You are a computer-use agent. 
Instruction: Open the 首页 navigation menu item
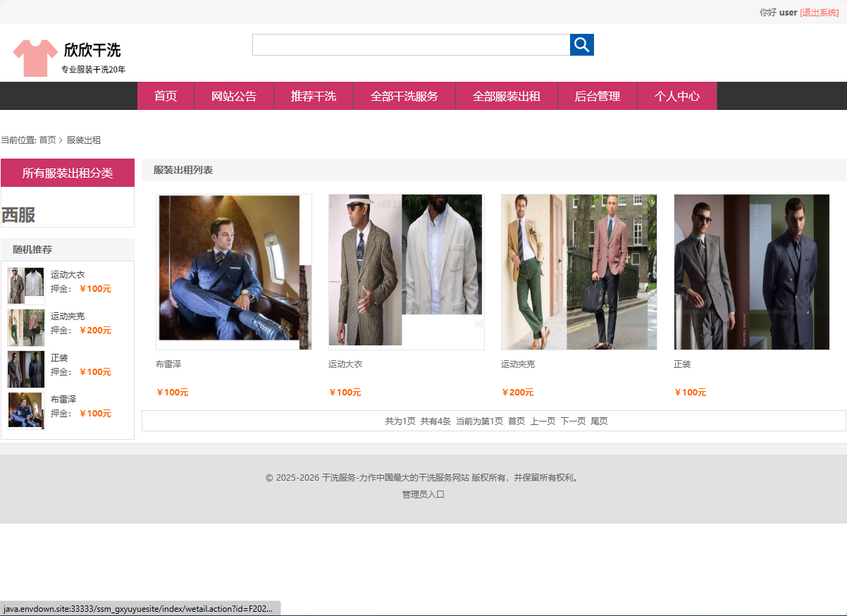click(166, 97)
